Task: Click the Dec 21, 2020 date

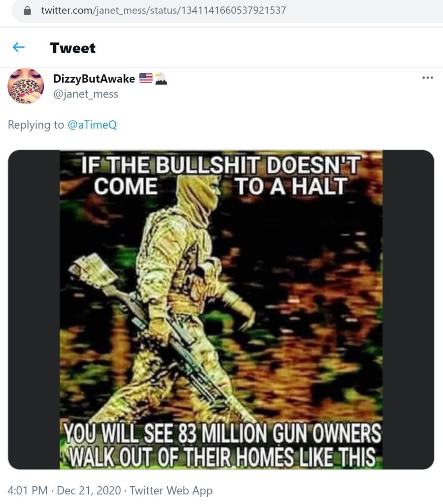Action: tap(89, 491)
